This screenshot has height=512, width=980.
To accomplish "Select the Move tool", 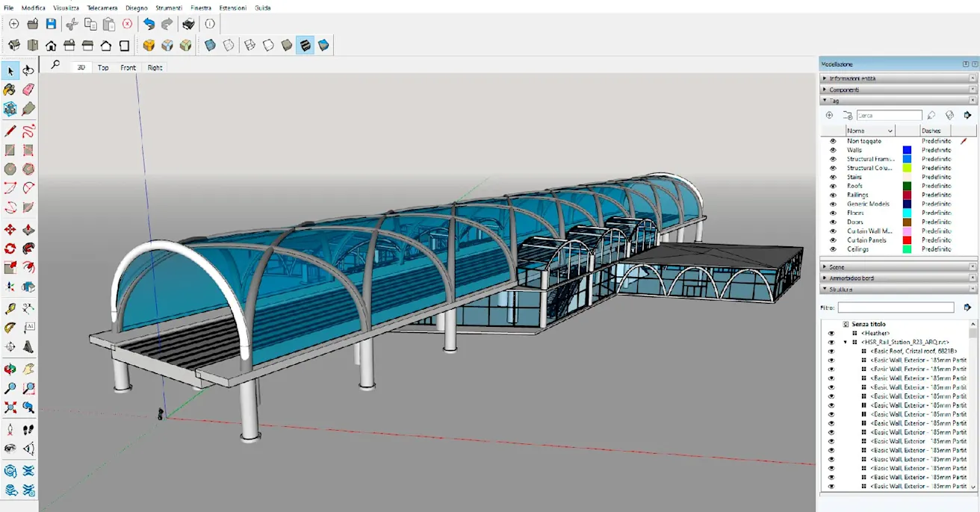I will click(x=10, y=230).
